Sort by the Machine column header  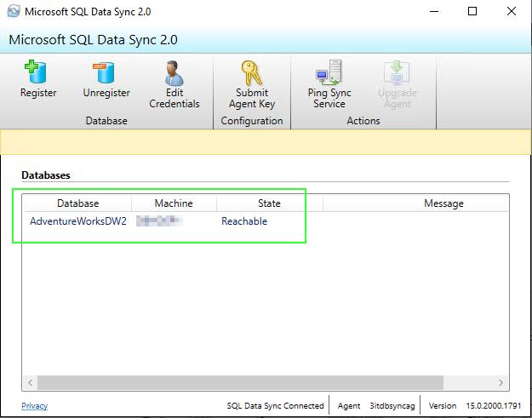(x=174, y=203)
